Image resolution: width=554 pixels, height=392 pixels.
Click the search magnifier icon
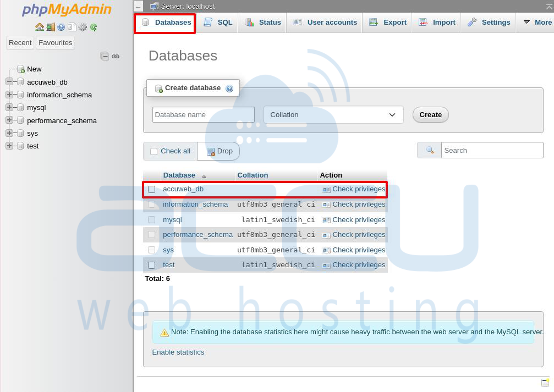pyautogui.click(x=430, y=150)
